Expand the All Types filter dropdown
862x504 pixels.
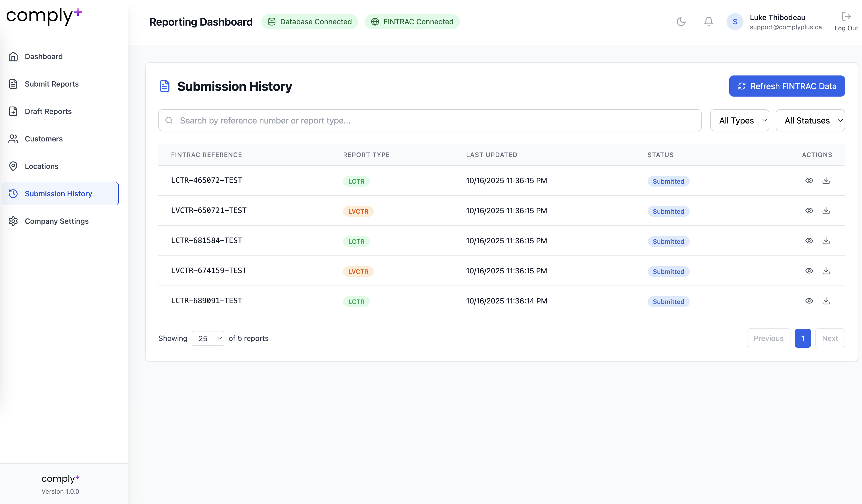click(740, 120)
